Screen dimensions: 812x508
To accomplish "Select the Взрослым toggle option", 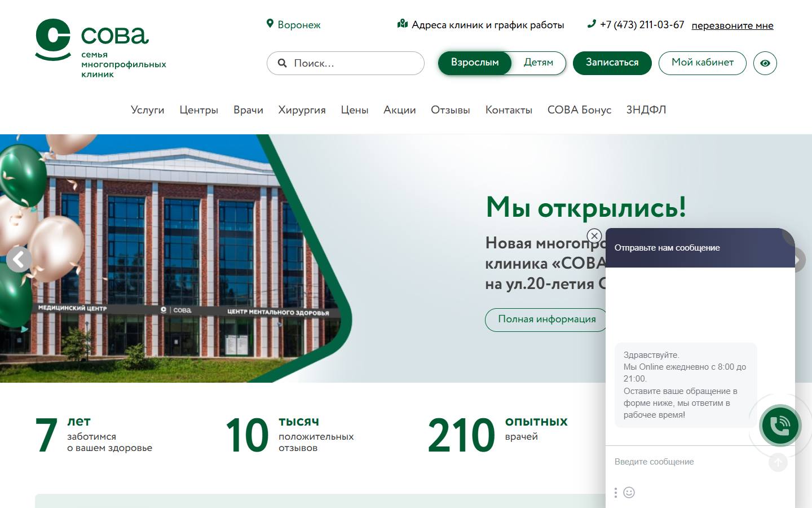I will [x=475, y=63].
